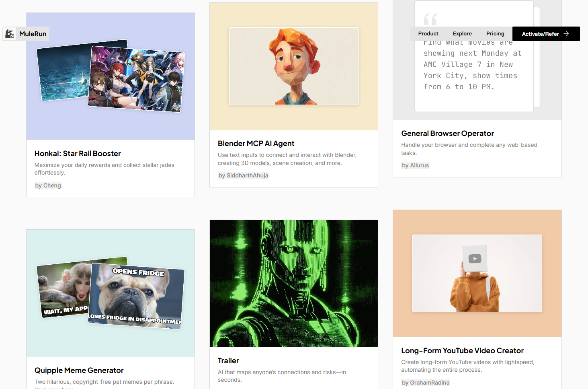588x389 pixels.
Task: Click author tag by Ailurus
Action: coord(415,165)
